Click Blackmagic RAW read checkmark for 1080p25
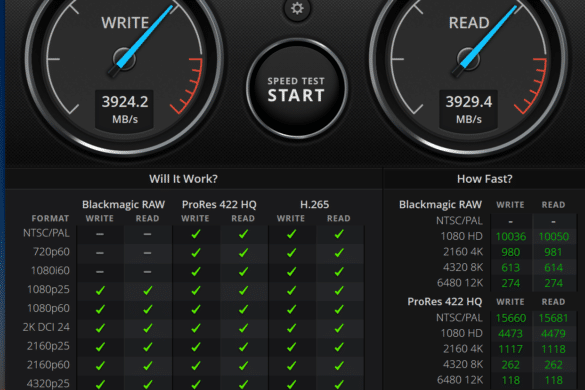The width and height of the screenshot is (585, 390). tap(148, 290)
